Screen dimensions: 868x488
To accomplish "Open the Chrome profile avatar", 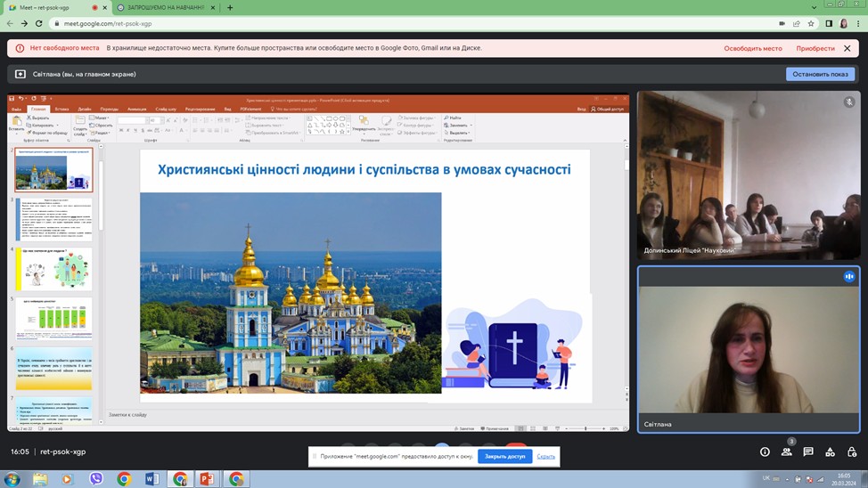I will tap(844, 23).
